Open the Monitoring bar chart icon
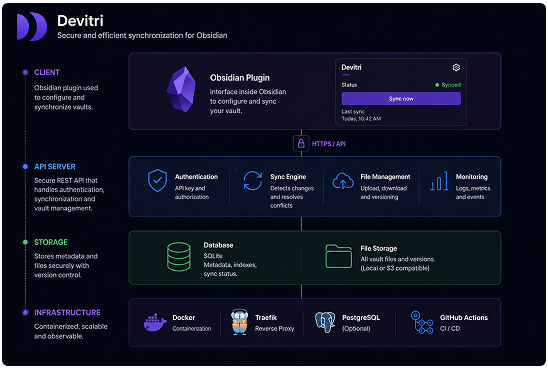Viewport: 548px width, 368px height. coord(439,181)
